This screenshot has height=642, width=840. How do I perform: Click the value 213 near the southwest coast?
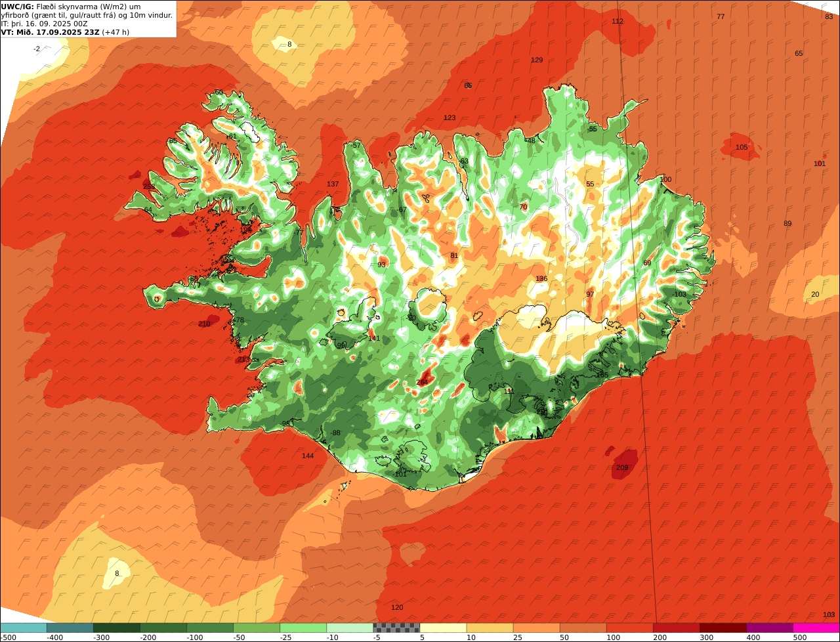(x=243, y=359)
